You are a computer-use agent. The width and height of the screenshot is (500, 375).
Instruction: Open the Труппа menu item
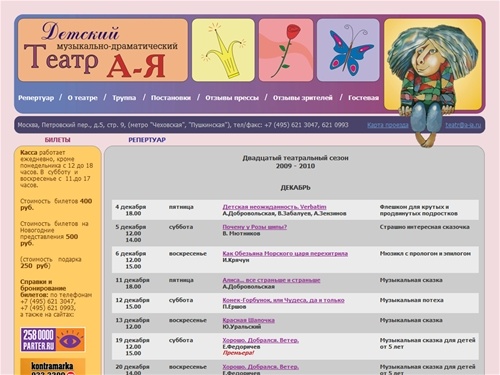pos(124,98)
